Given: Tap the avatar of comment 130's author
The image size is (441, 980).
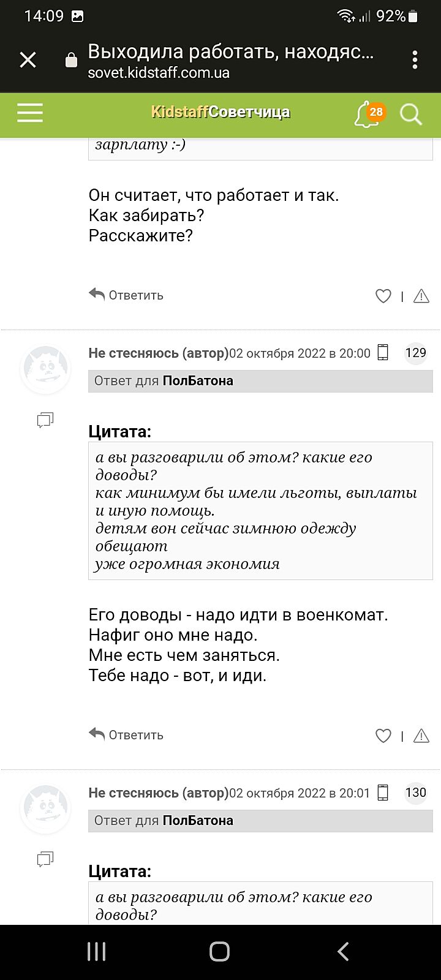Looking at the screenshot, I should (45, 809).
